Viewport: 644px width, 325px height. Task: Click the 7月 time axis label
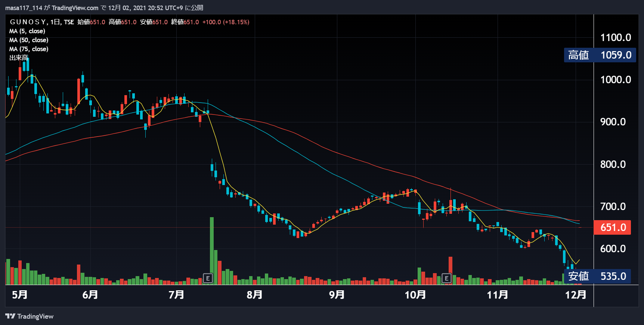click(x=176, y=295)
